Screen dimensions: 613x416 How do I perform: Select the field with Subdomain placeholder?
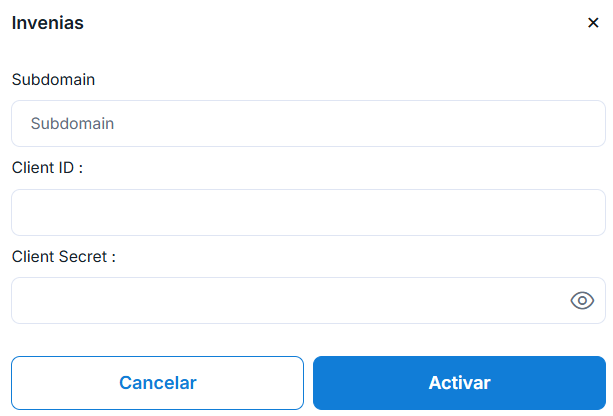click(308, 124)
